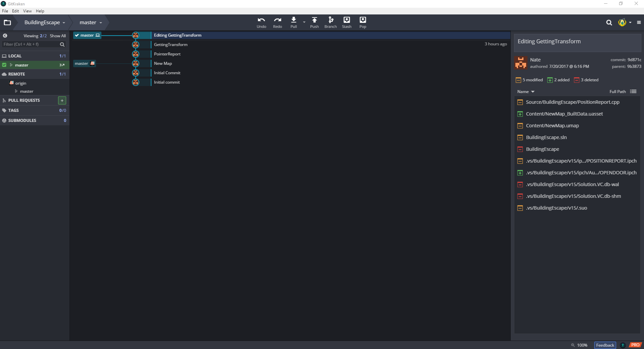Open the Pull options dropdown arrow
644x349 pixels.
(x=304, y=23)
